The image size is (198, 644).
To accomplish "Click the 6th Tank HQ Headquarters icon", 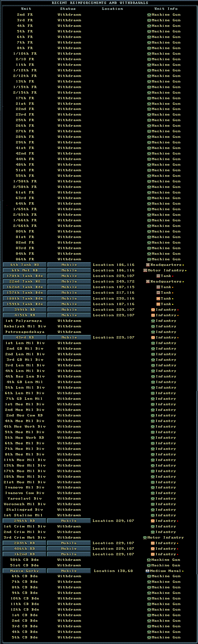I will [148, 265].
